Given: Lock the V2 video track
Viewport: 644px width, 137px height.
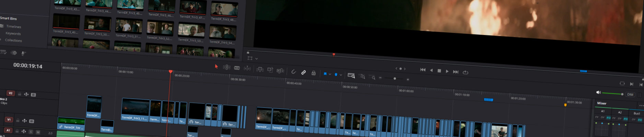Looking at the screenshot, I should click(x=20, y=94).
